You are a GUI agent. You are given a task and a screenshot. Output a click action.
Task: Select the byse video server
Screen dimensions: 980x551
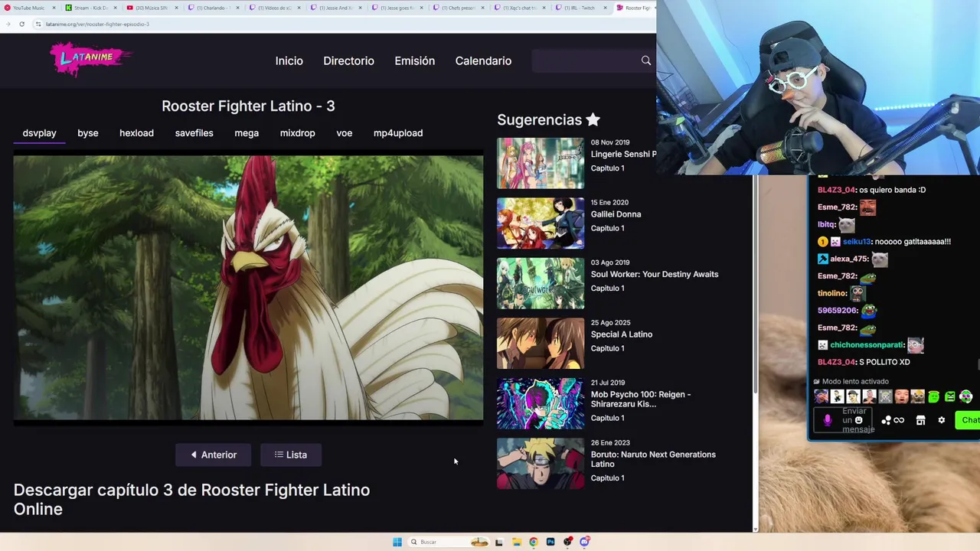tap(88, 133)
